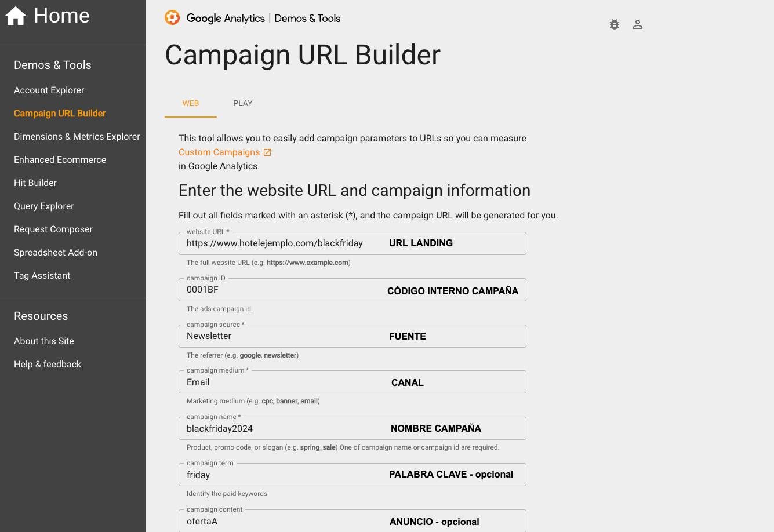Open the Account Explorer tool

49,90
